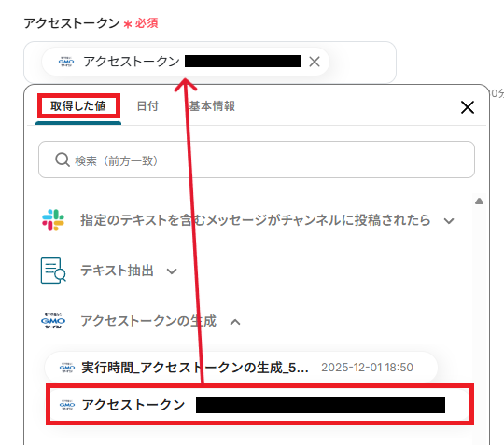Click the アクセストークン chip in the input field
504x445 pixels.
pyautogui.click(x=186, y=62)
